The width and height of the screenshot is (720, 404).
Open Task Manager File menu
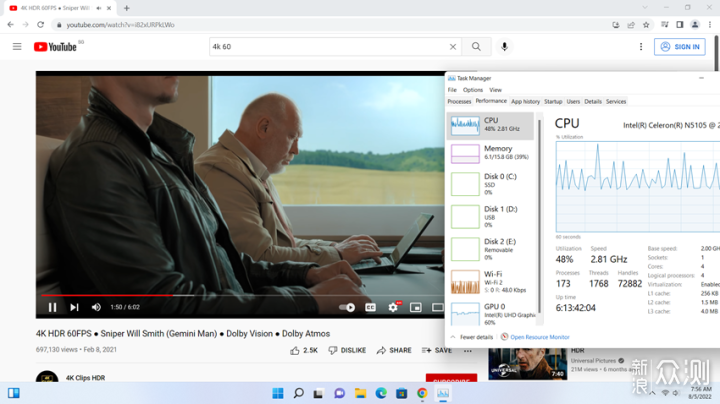[452, 90]
